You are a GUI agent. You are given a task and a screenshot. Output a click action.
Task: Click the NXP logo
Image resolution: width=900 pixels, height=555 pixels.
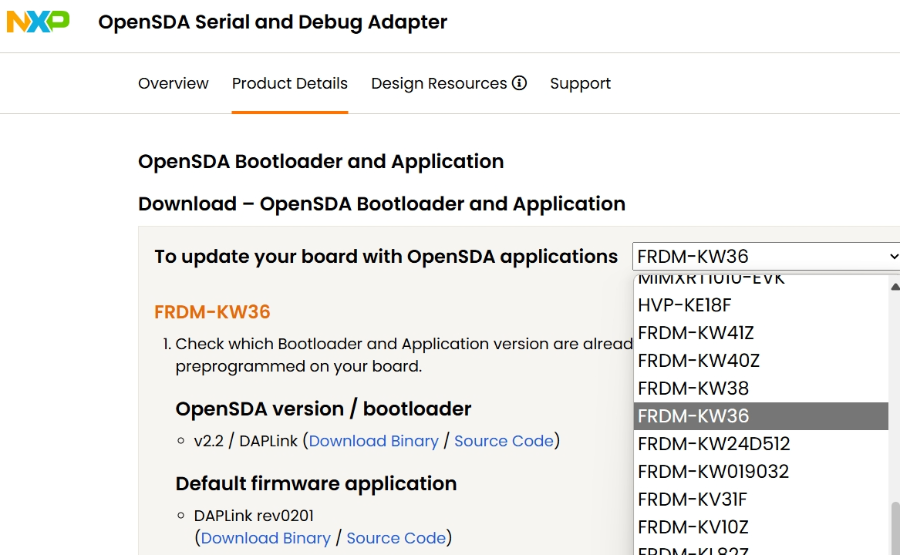click(x=38, y=21)
